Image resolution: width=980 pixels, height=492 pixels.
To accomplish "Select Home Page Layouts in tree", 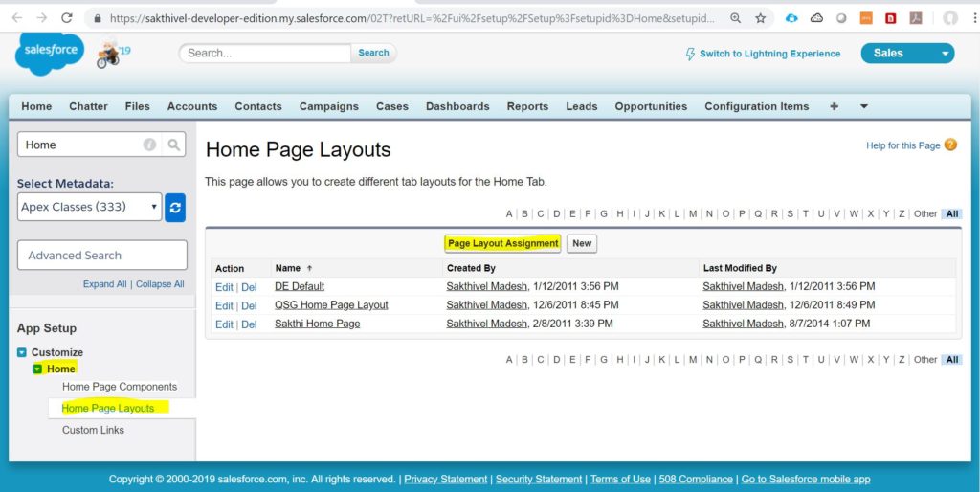I will click(107, 408).
